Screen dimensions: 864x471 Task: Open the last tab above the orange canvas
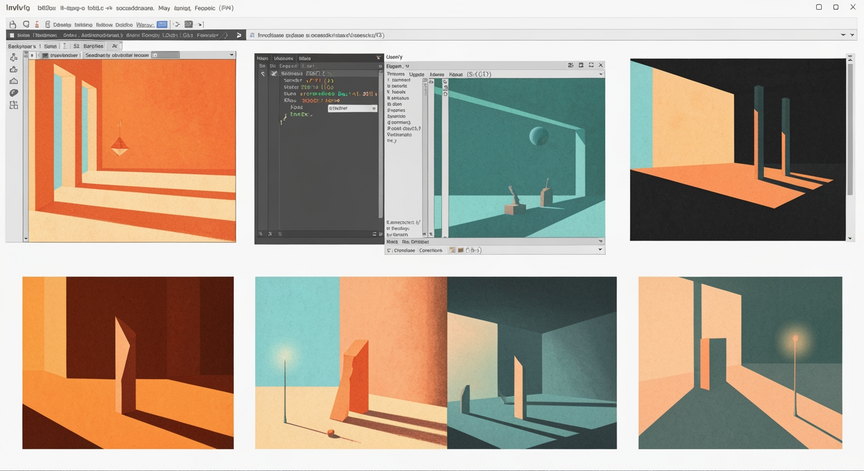coord(115,46)
